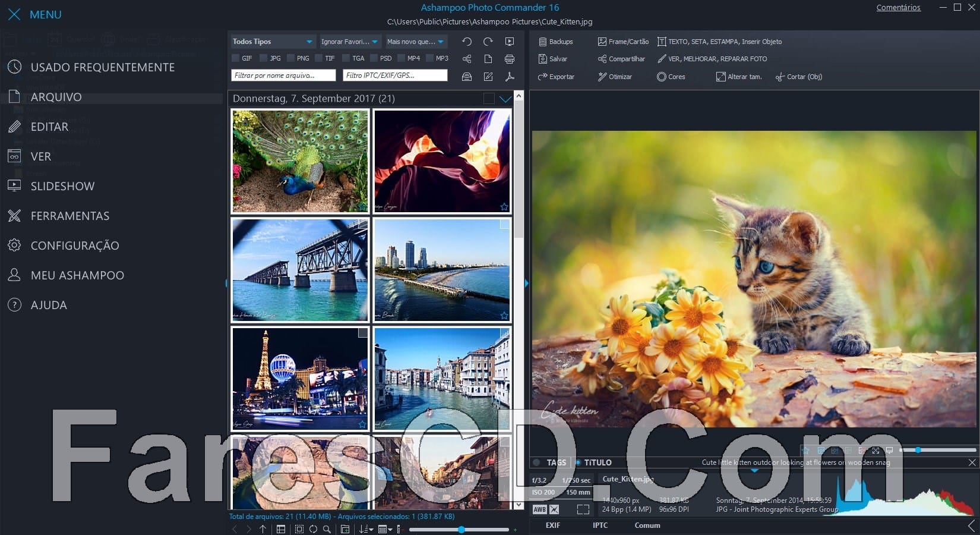Enable the TIF file type filter
The height and width of the screenshot is (535, 980).
coord(319,58)
